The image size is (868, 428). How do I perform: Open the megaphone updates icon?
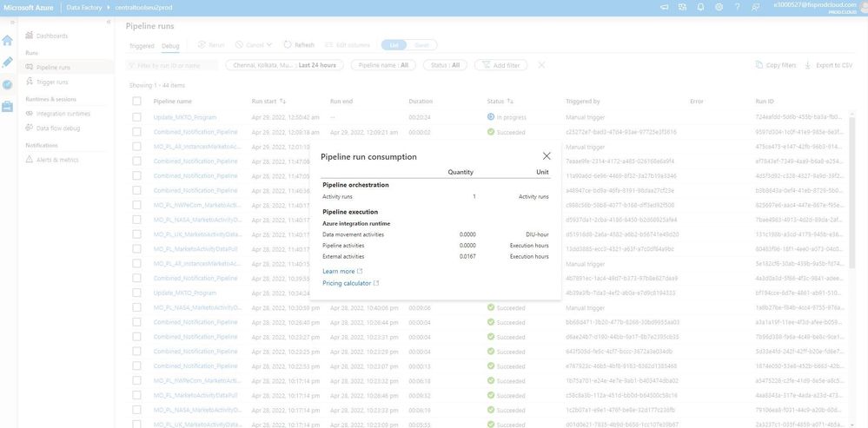coord(665,7)
